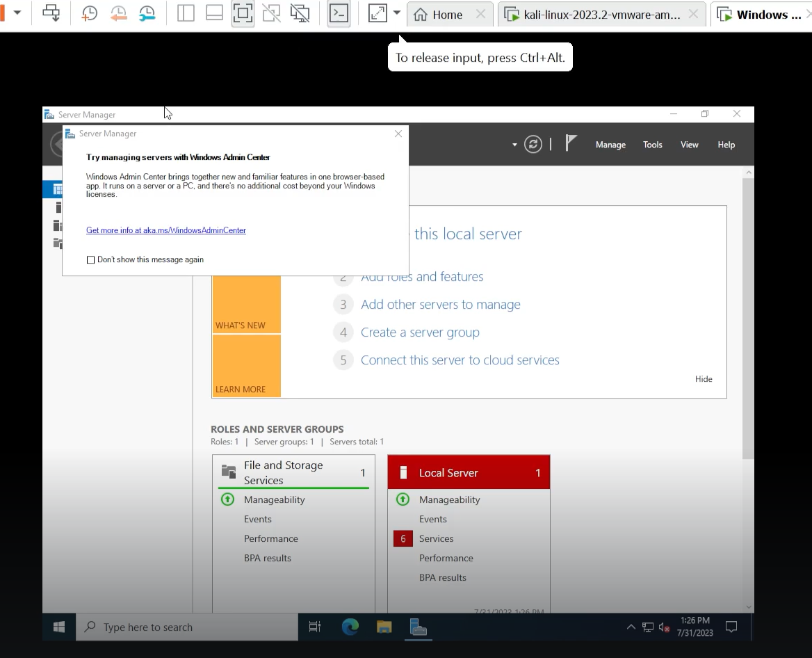Open Services under Local Server
The image size is (812, 658).
coord(436,539)
